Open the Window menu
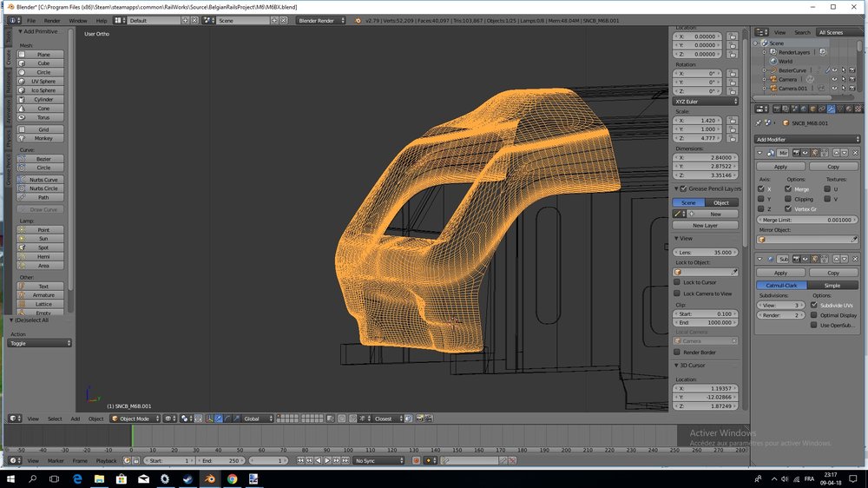 tap(78, 21)
